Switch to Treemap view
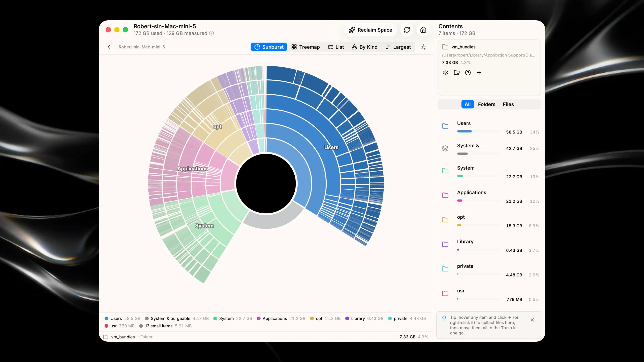 click(305, 47)
